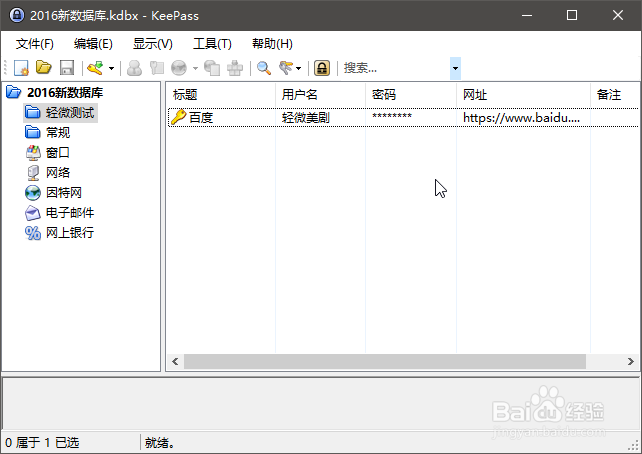Open the 编辑(E) menu
The height and width of the screenshot is (454, 642).
tap(93, 43)
